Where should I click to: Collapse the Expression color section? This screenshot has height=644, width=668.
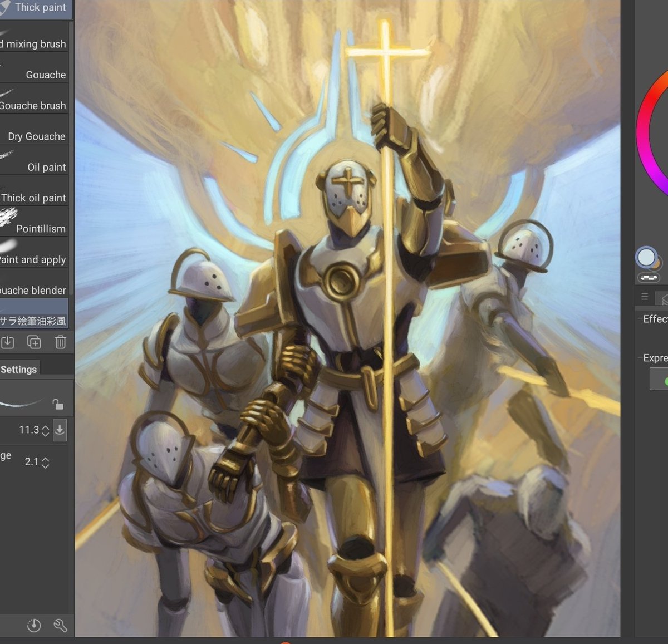coord(639,358)
